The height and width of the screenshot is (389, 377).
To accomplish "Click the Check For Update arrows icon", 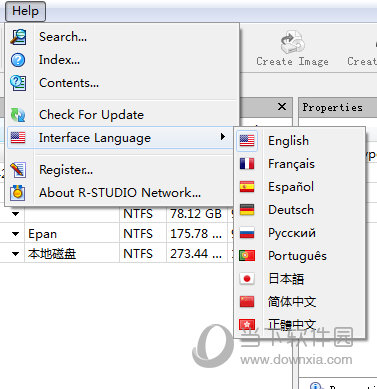I will coord(18,115).
